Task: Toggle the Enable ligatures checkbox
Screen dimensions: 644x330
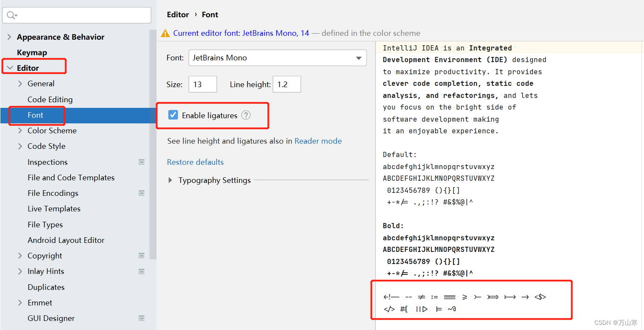Action: tap(173, 115)
